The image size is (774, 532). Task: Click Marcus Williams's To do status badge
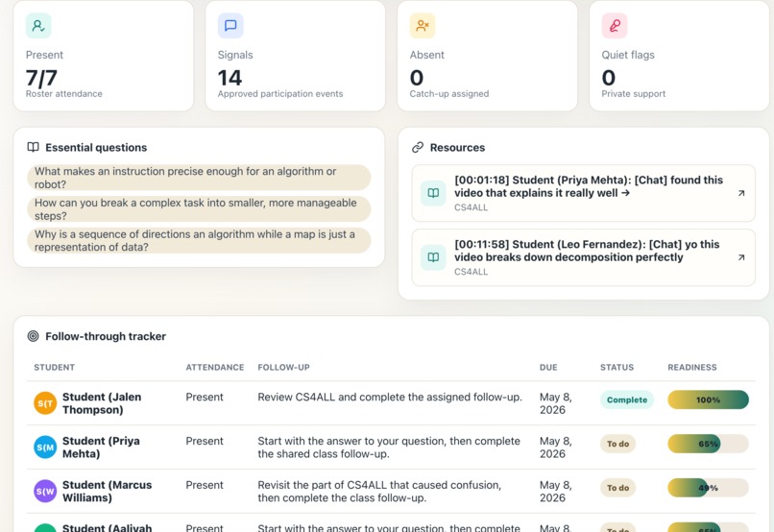[x=618, y=488]
